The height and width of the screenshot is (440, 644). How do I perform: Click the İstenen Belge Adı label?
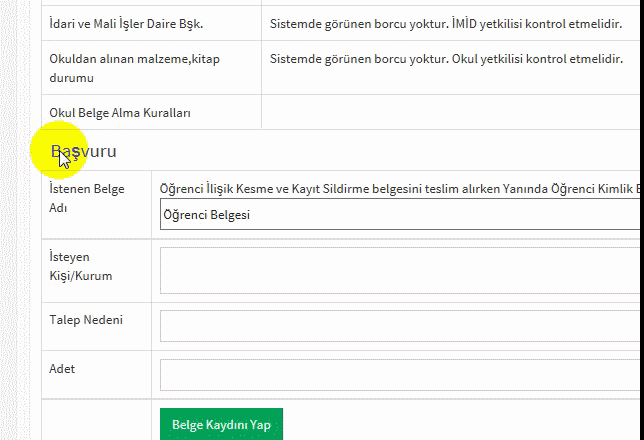[x=87, y=198]
